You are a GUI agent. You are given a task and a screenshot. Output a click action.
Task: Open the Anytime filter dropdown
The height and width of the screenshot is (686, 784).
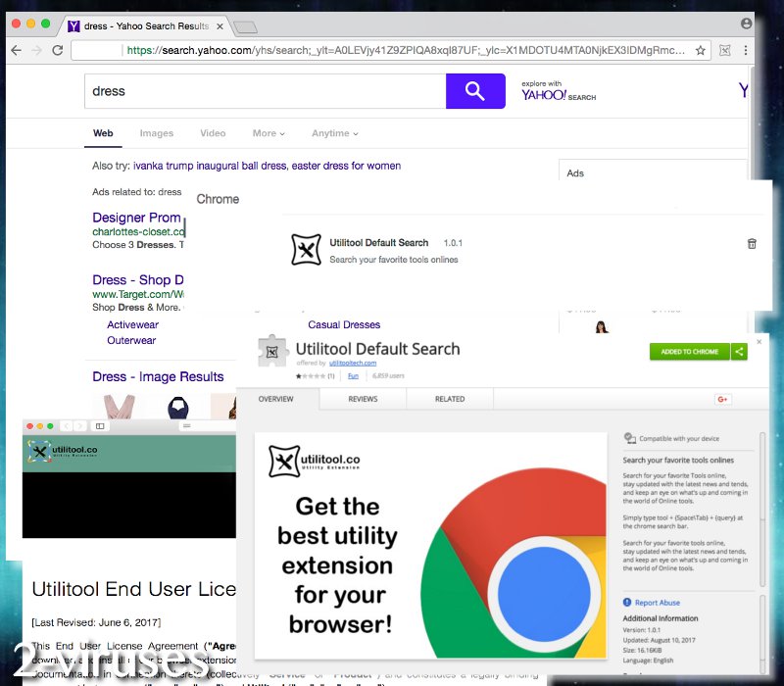click(334, 133)
